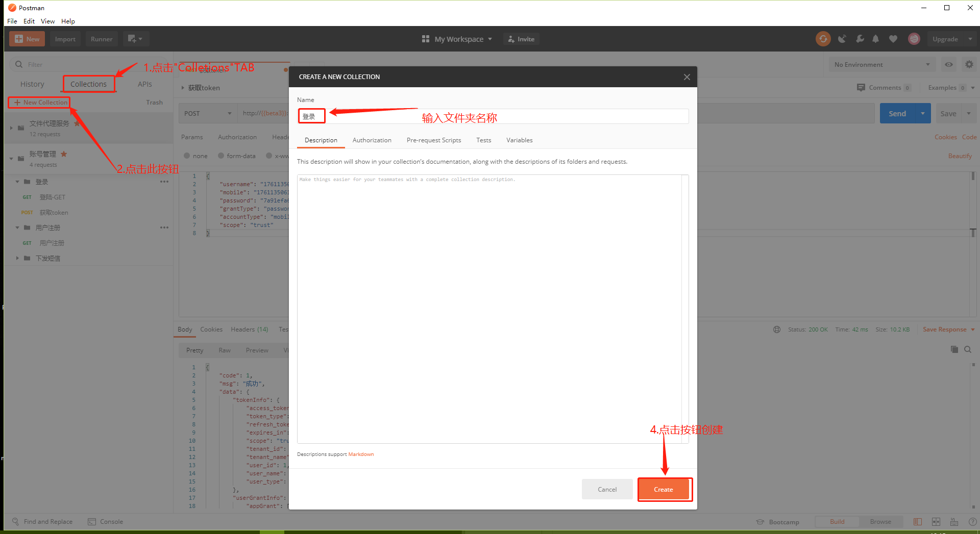Switch to Browse mode toggle

[880, 522]
